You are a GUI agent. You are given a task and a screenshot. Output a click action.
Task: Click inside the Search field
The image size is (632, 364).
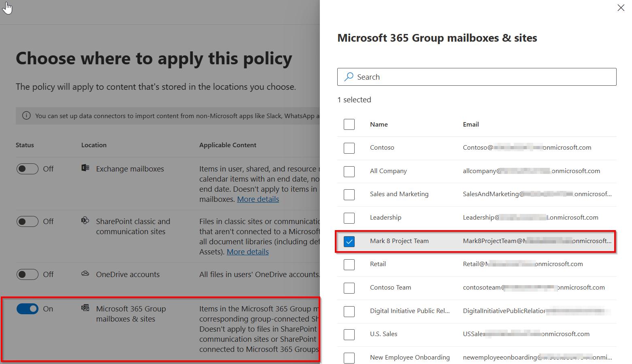coord(445,77)
